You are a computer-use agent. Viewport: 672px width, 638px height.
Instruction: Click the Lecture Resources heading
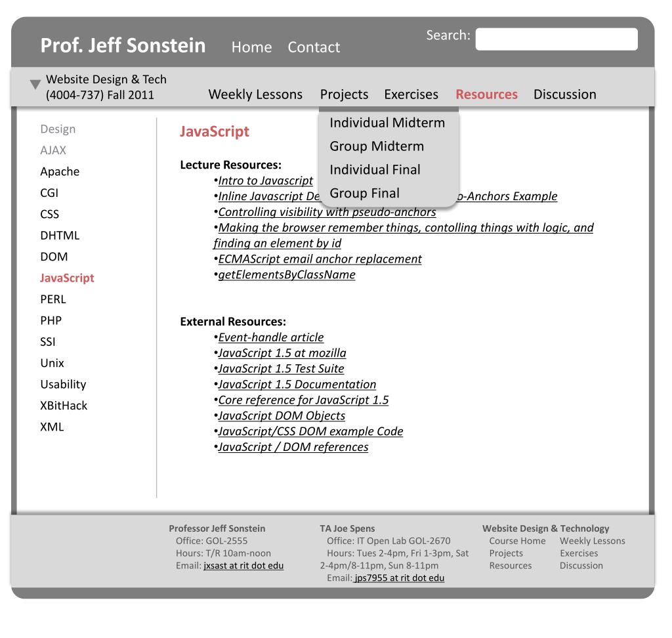(230, 165)
